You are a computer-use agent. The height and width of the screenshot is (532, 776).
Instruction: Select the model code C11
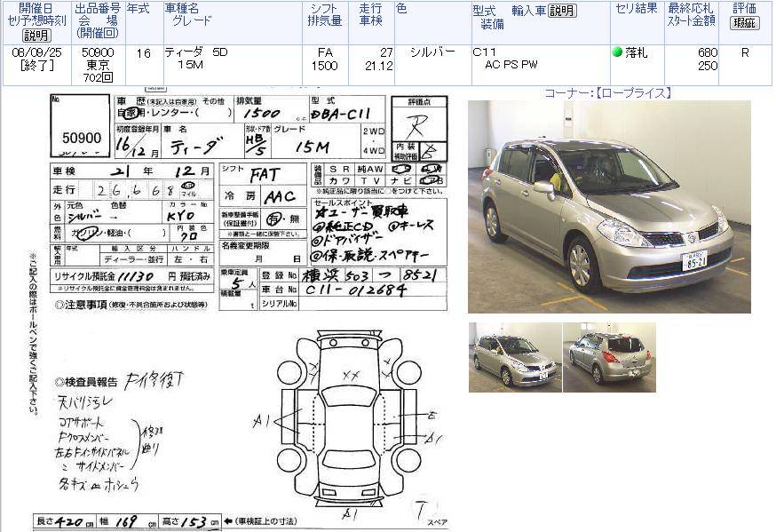tap(484, 52)
